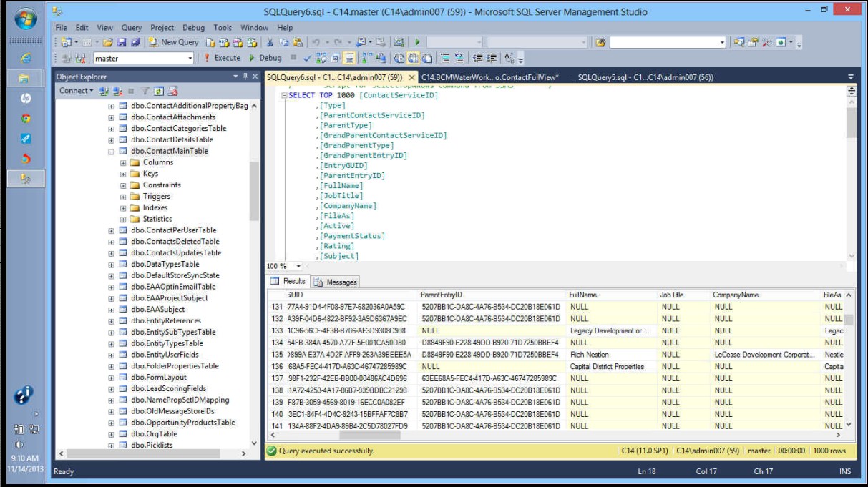
Task: Expand the dbo.OrgTable node
Action: (x=112, y=434)
